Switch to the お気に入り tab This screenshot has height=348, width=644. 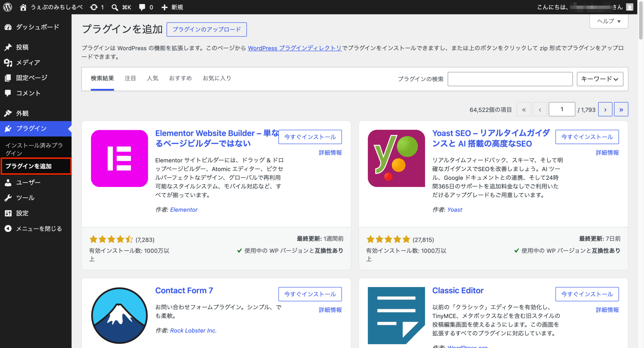(217, 78)
